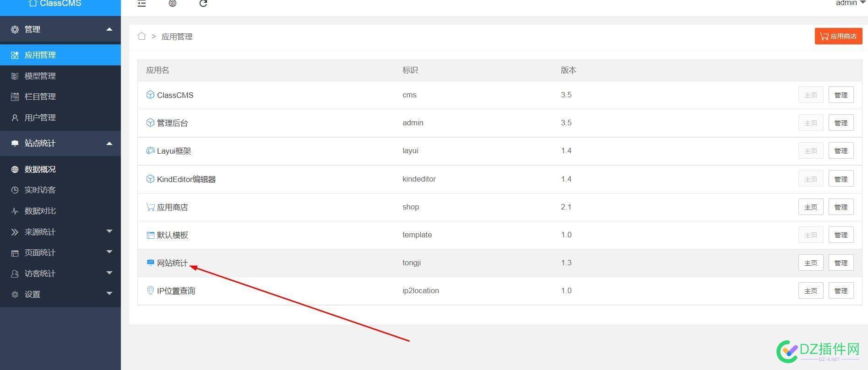Open 实时访客 in the sidebar
The width and height of the screenshot is (868, 370).
click(x=60, y=190)
